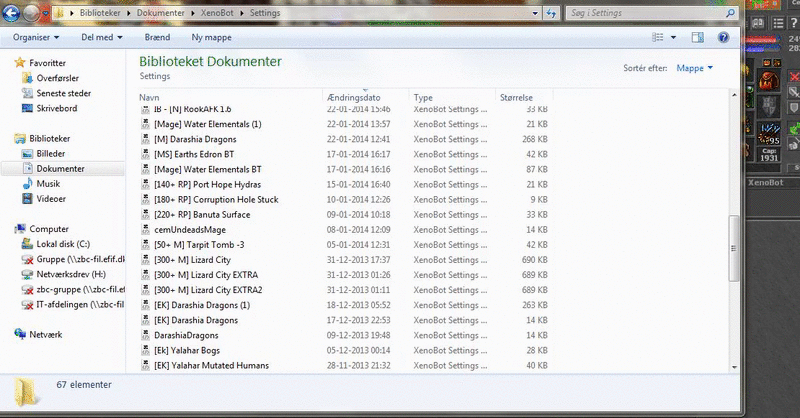The image size is (800, 418).
Task: Open the address bar history dropdown
Action: [535, 13]
